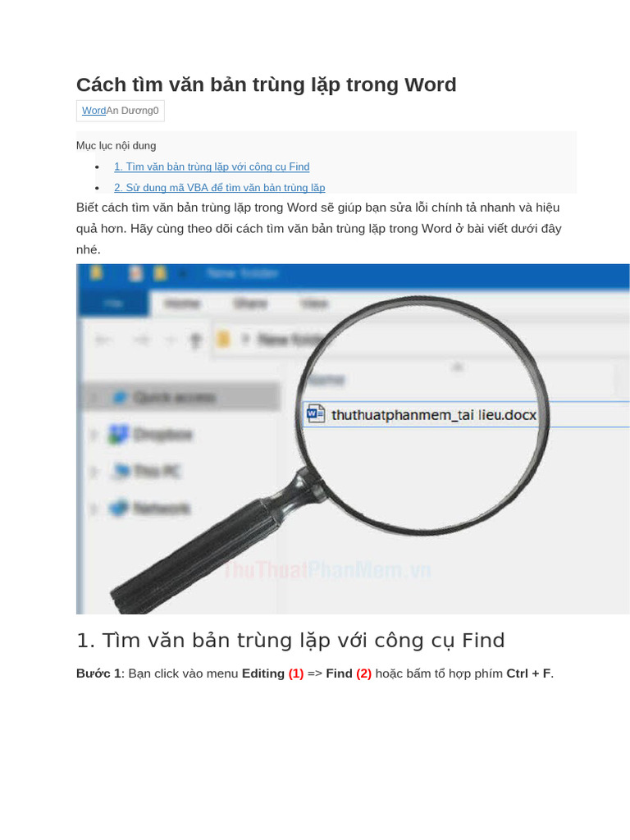Click the This PC icon in sidebar
630x840 pixels.
click(x=121, y=470)
